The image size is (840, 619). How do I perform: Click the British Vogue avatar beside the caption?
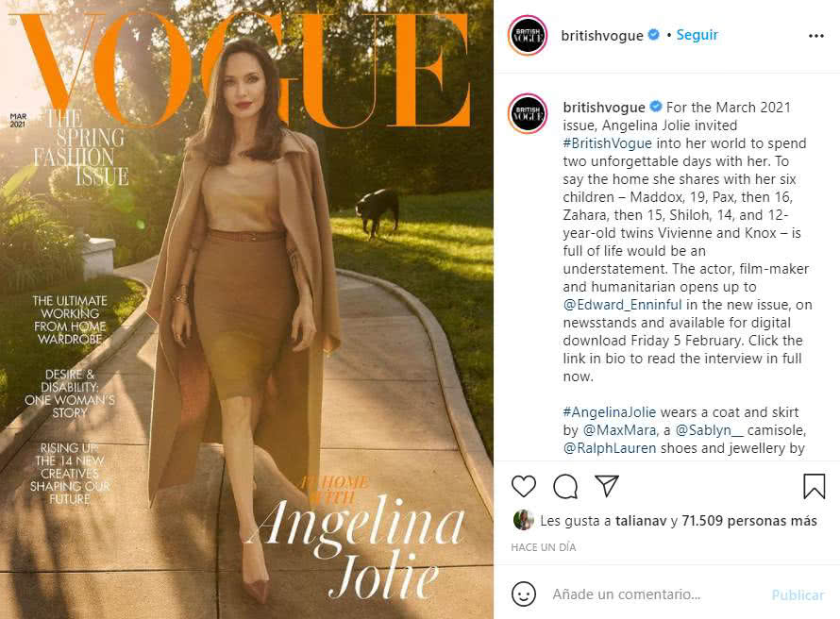(528, 113)
